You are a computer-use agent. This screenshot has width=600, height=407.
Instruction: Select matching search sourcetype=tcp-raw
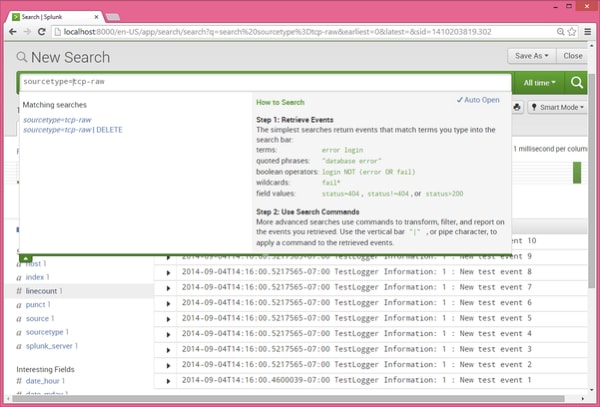click(x=57, y=120)
